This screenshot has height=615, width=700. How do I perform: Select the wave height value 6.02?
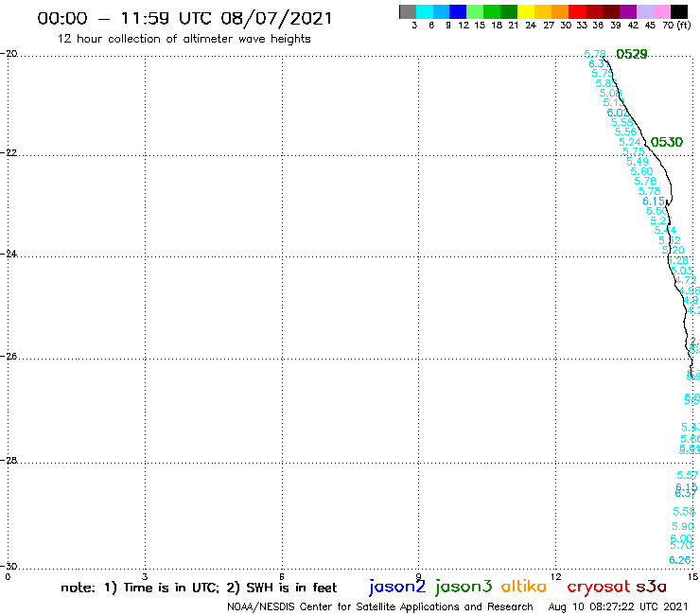pos(618,113)
